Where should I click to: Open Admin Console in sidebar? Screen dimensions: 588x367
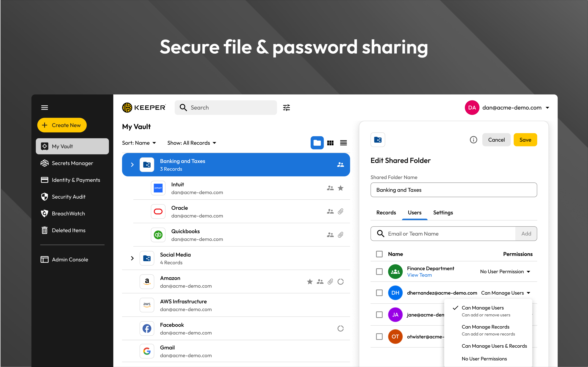click(72, 260)
